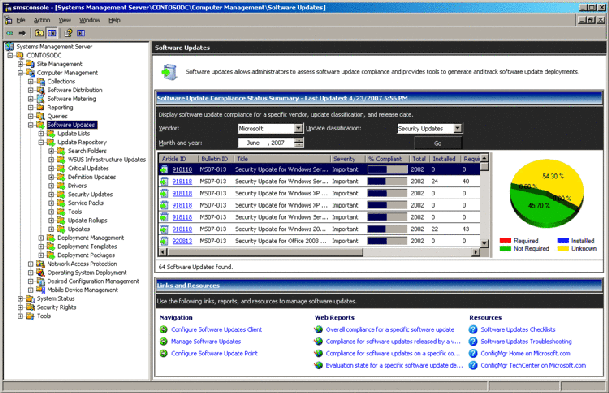Click the Help toolbar icon
609x393 pixels.
(x=68, y=33)
